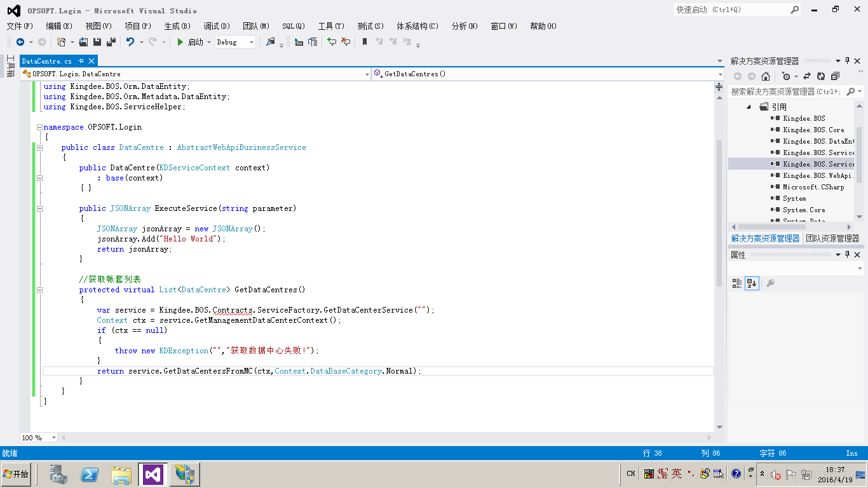This screenshot has width=868, height=488.
Task: Toggle pin on the DataCentre.cs tab
Action: pyautogui.click(x=81, y=61)
